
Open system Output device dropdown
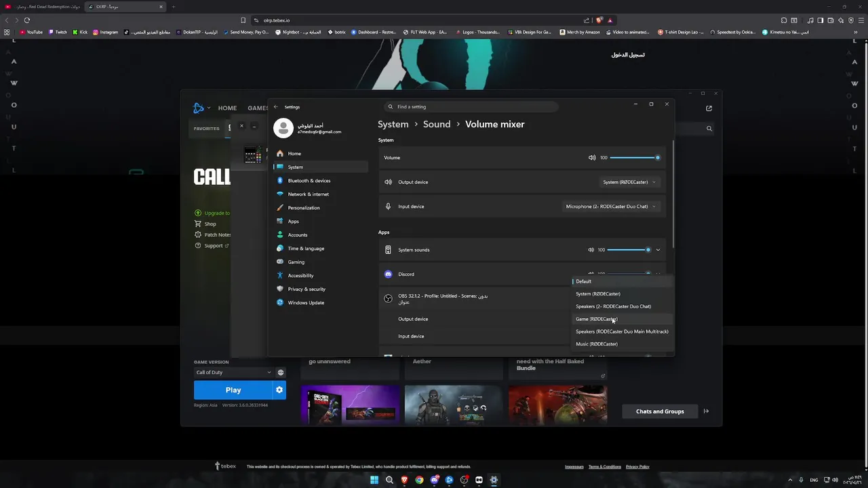[x=629, y=182]
